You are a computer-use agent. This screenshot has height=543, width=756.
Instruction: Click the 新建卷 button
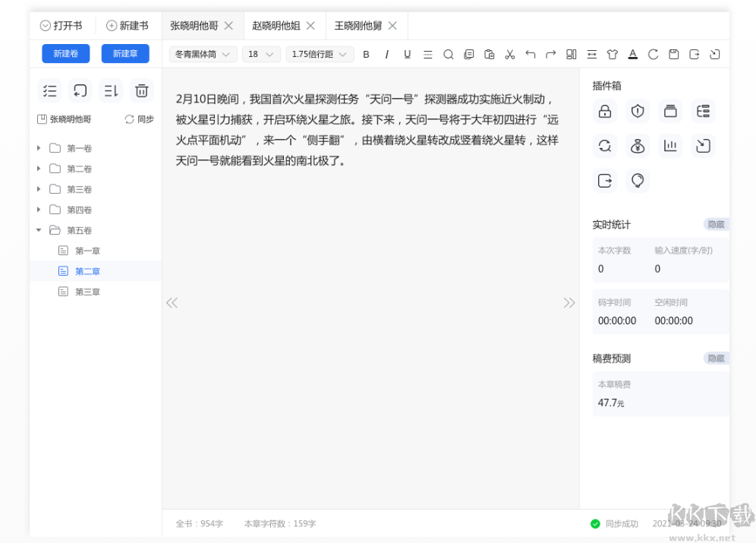(x=65, y=54)
